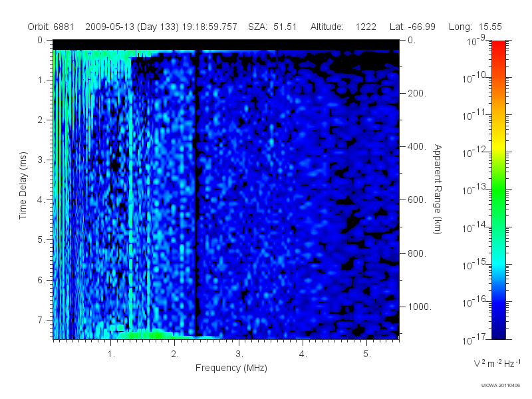Click the green region of the color bar
Screen dimensions: 532x399
click(x=498, y=197)
